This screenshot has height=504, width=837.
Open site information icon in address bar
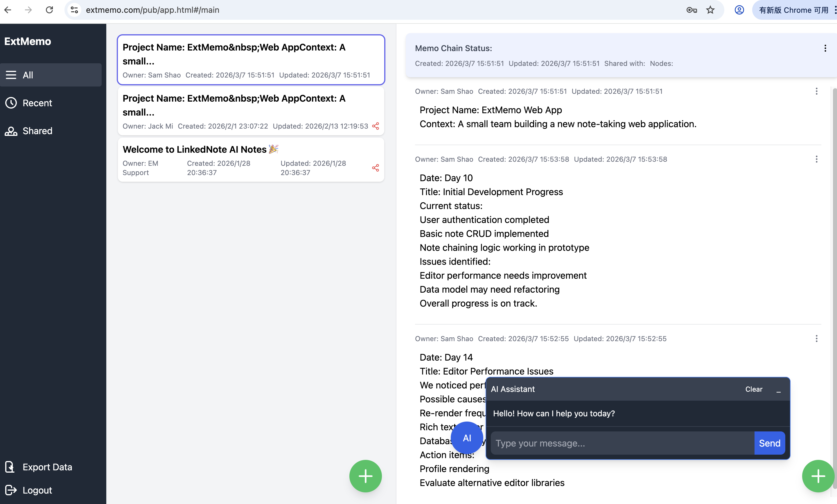(74, 10)
